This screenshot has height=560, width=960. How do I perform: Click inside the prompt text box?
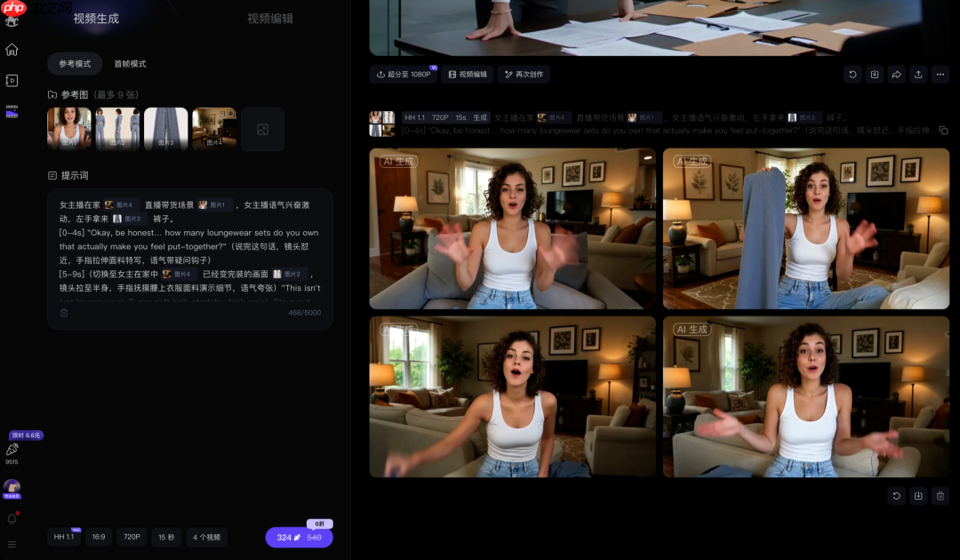click(190, 259)
